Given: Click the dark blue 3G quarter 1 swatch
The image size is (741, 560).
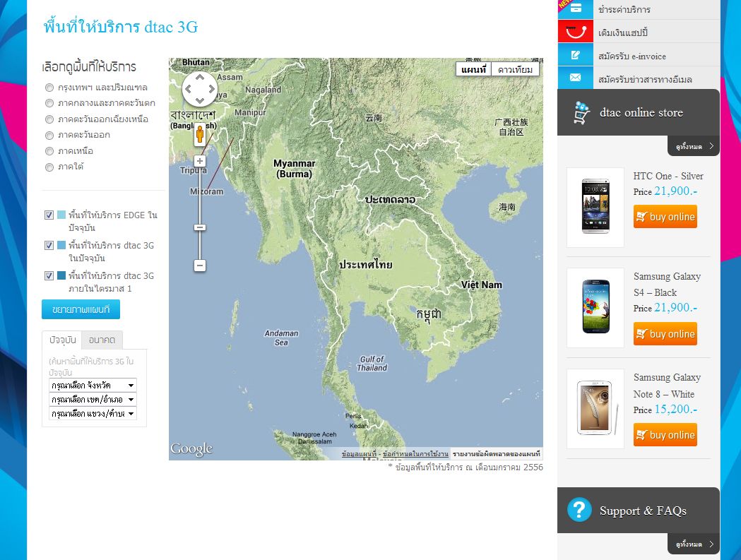Looking at the screenshot, I should (x=61, y=275).
